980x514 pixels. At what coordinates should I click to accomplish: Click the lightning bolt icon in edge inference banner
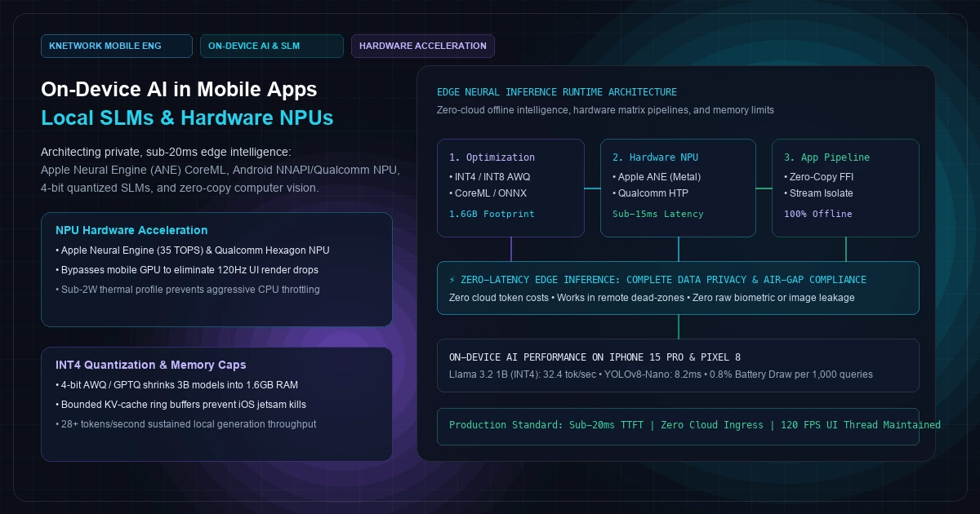[452, 280]
